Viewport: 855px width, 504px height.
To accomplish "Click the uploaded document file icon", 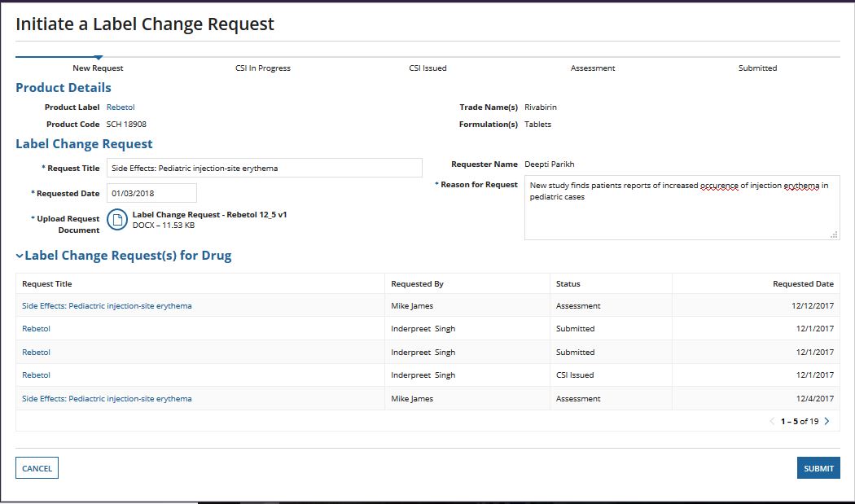I will [x=116, y=220].
